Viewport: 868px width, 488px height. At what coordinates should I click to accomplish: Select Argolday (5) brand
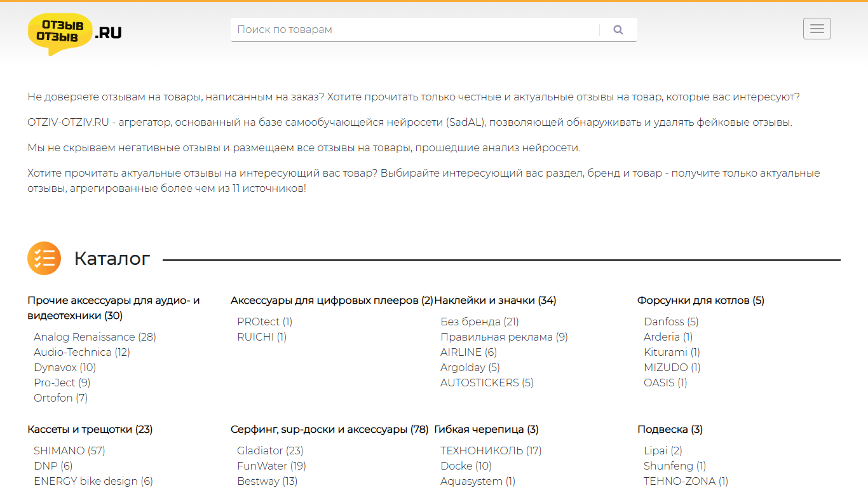(470, 367)
